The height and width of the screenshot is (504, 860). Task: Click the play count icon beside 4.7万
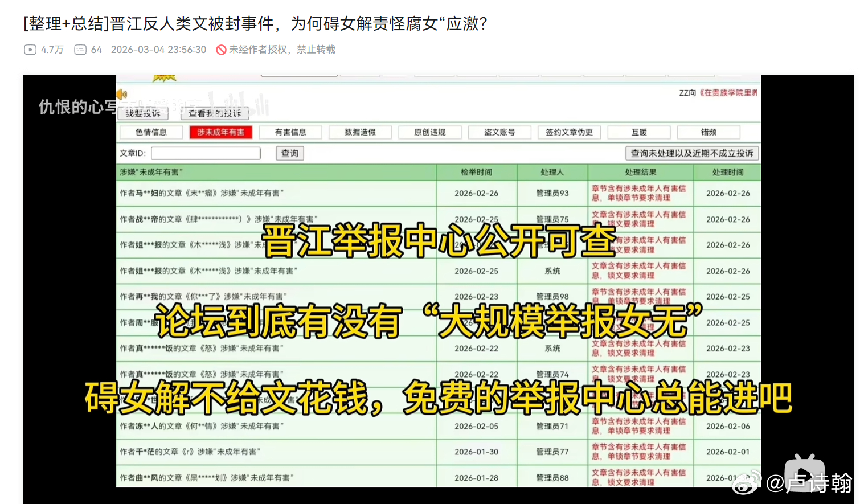[30, 50]
